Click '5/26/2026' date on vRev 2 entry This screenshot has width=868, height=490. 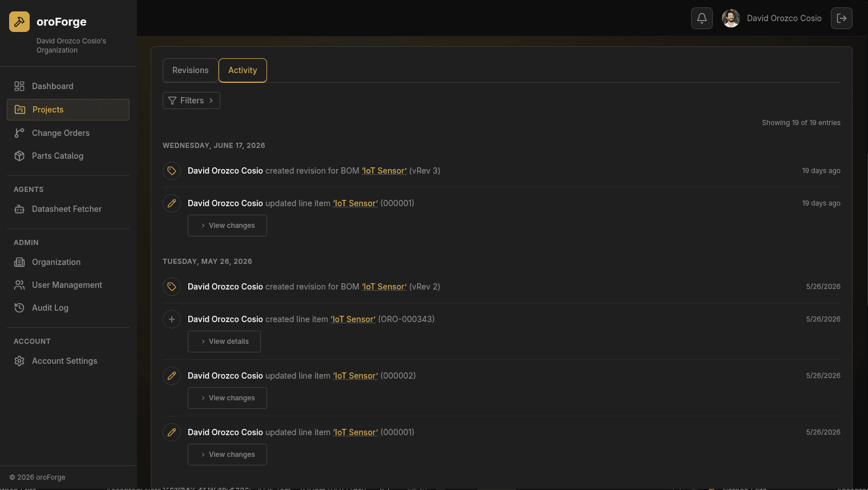click(823, 287)
